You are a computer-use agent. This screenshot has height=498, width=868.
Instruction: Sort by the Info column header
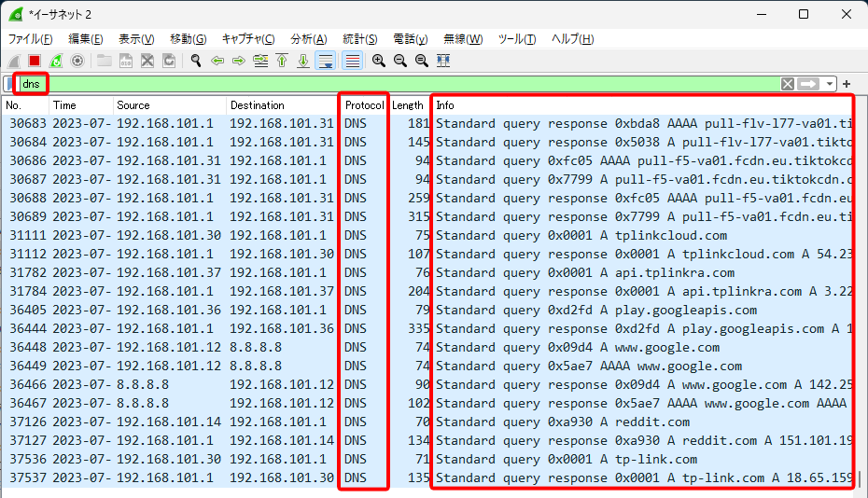(x=642, y=105)
